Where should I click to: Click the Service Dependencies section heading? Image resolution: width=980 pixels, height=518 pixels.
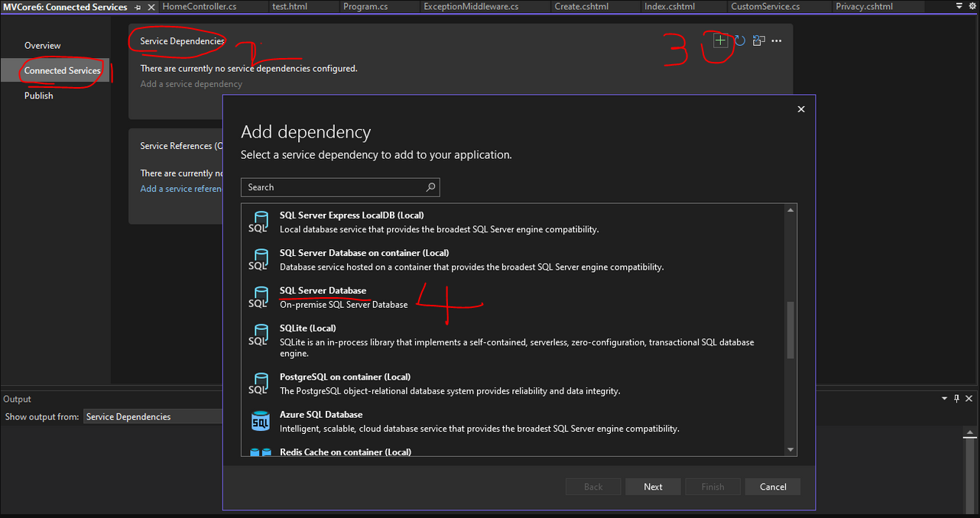coord(181,41)
